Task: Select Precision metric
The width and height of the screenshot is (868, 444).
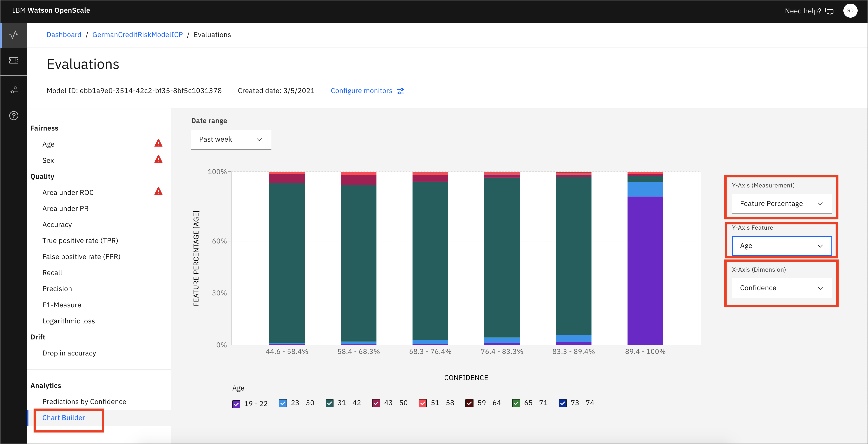Action: 57,289
